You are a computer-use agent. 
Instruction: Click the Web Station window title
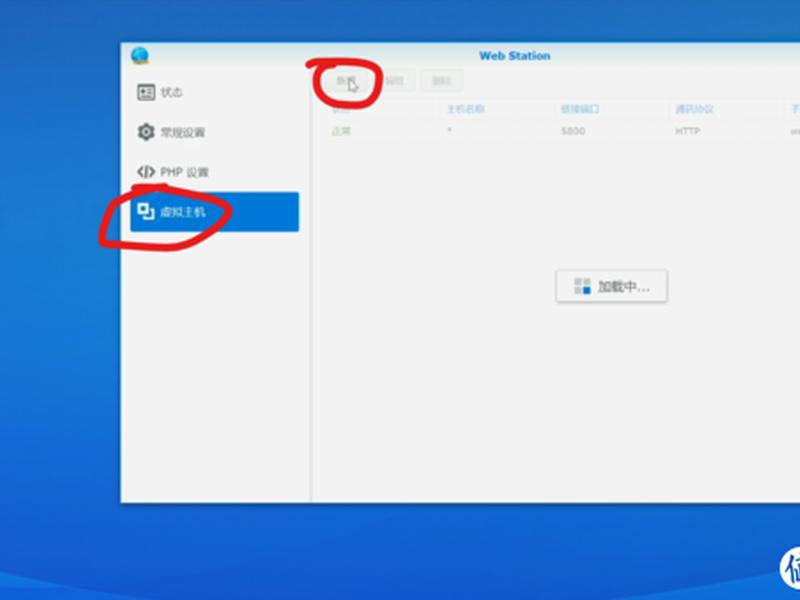pos(514,56)
